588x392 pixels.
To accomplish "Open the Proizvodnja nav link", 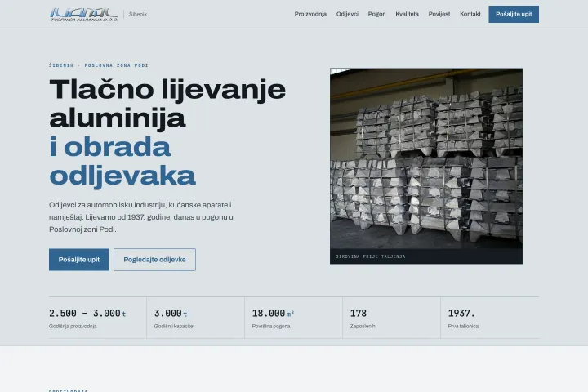I will 310,14.
